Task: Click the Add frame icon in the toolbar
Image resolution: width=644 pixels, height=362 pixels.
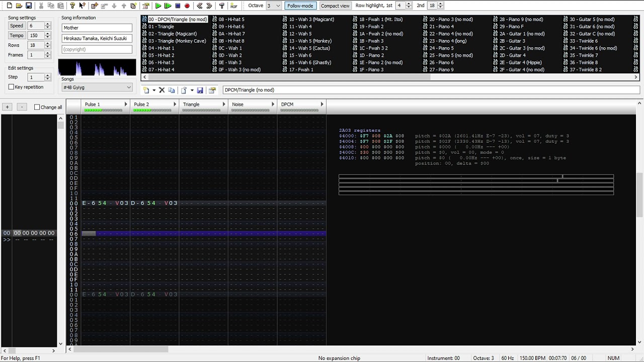Action: pyautogui.click(x=94, y=6)
